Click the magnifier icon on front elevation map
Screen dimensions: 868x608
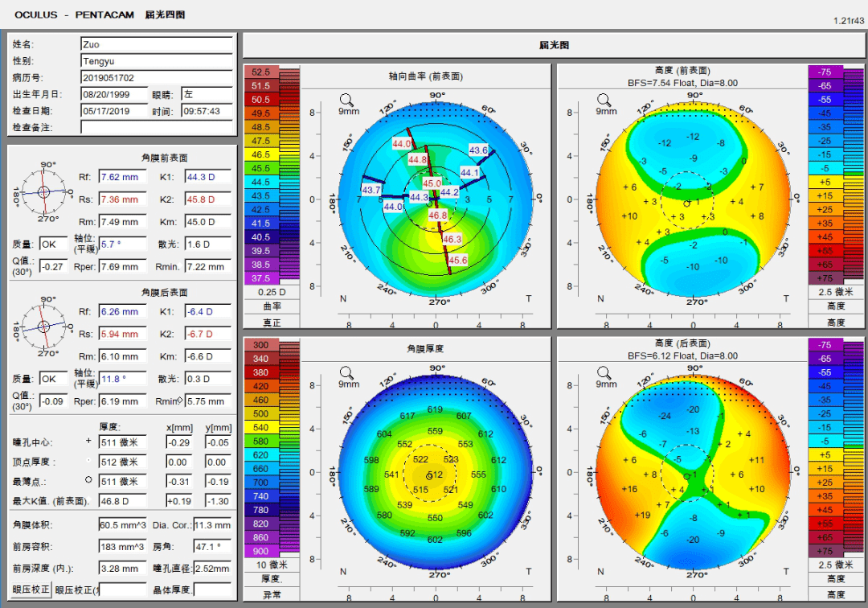604,101
